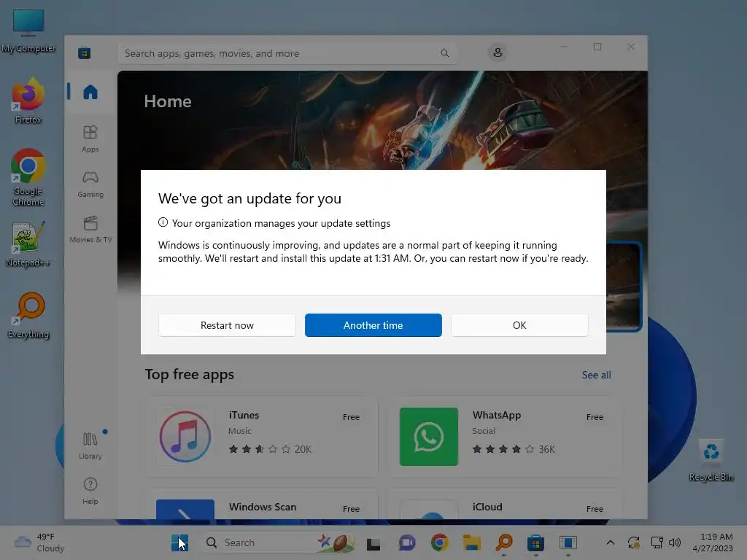Open Everything desktop shortcut

(28, 315)
